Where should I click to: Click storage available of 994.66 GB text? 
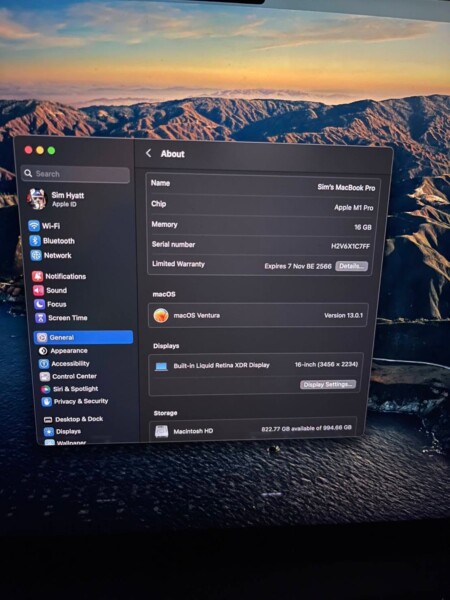click(307, 428)
